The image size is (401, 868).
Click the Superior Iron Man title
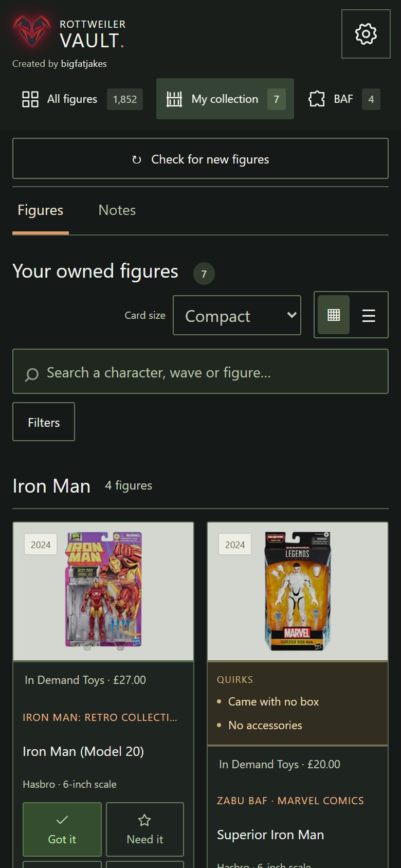[270, 835]
